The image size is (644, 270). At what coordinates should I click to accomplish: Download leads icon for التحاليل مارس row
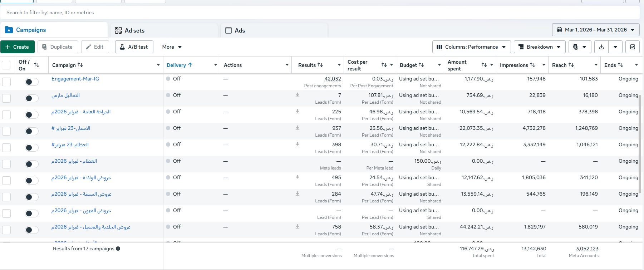click(298, 95)
